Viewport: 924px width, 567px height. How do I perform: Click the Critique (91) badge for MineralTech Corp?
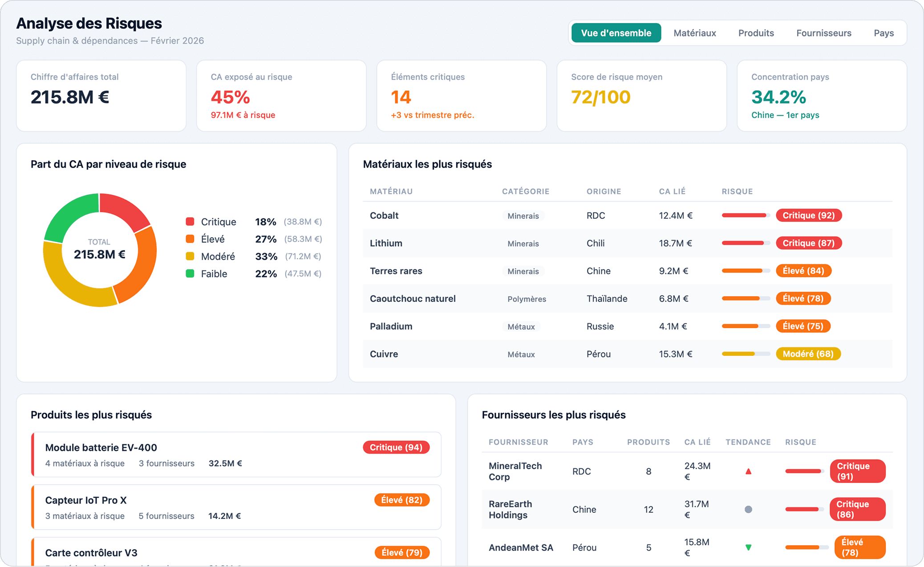pyautogui.click(x=857, y=471)
